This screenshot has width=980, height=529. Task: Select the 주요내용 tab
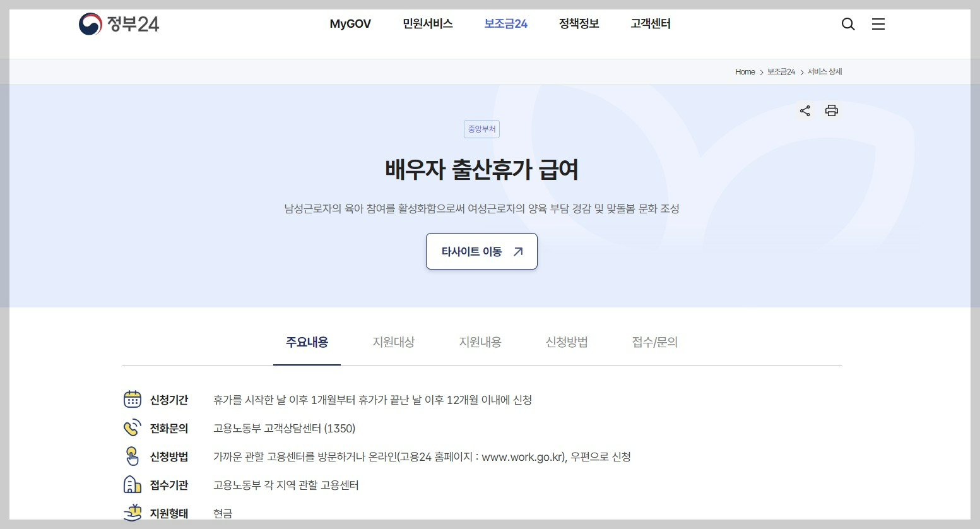coord(307,342)
